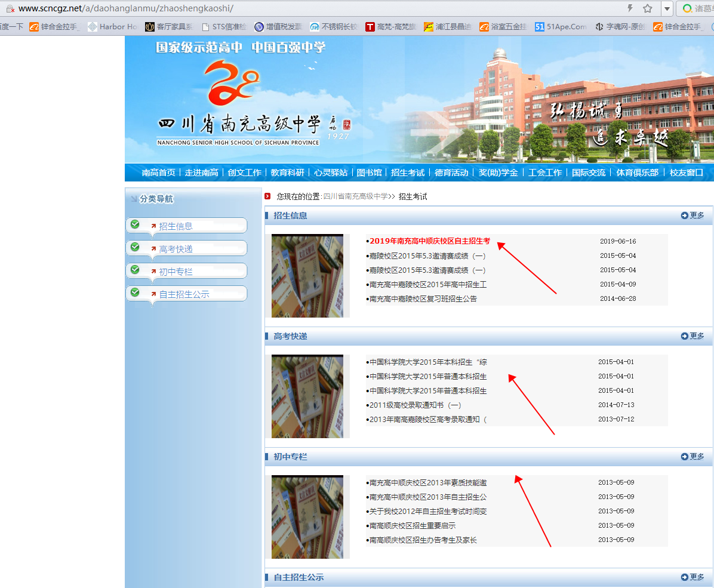This screenshot has width=714, height=588.
Task: Open the 字魂网 bookmark
Action: [x=620, y=26]
